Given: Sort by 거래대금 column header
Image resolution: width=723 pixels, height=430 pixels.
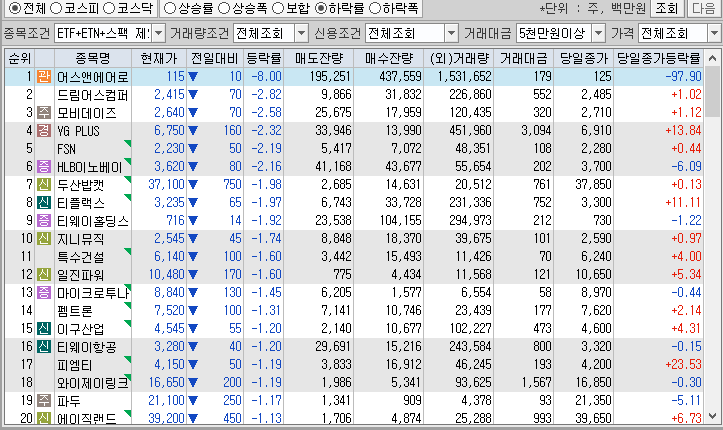Looking at the screenshot, I should tap(523, 58).
